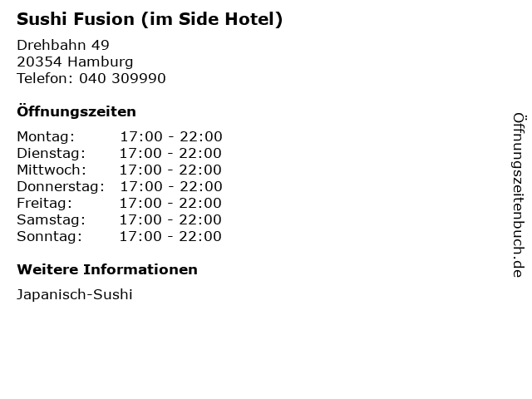This screenshot has width=532, height=399.
Task: Click the Sushi Fusion (im Side Hotel) heading
Action: (150, 19)
